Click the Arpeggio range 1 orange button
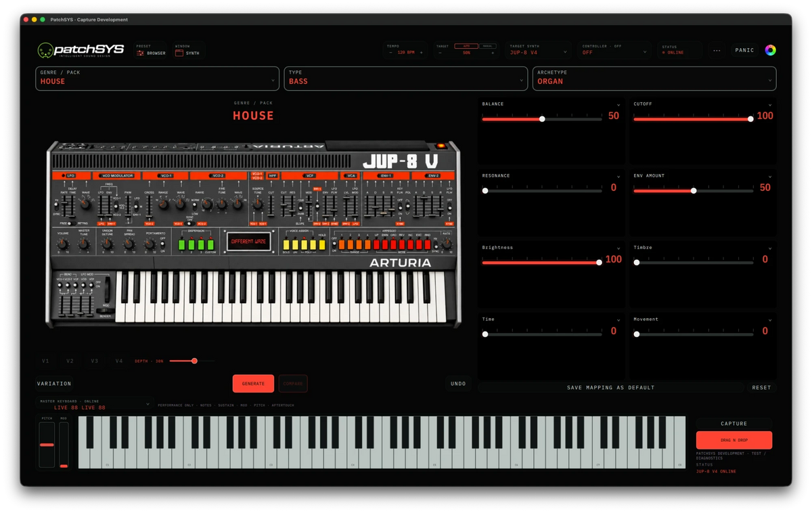 coord(342,244)
